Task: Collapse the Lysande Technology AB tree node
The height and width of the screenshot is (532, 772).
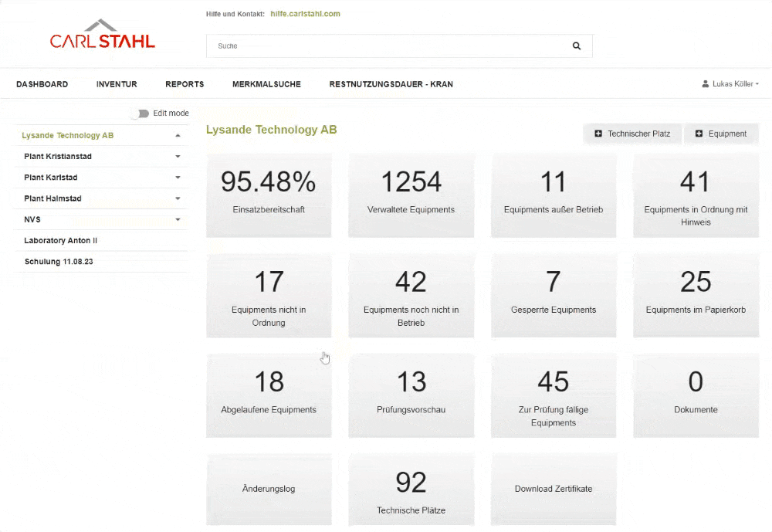Action: pyautogui.click(x=178, y=136)
